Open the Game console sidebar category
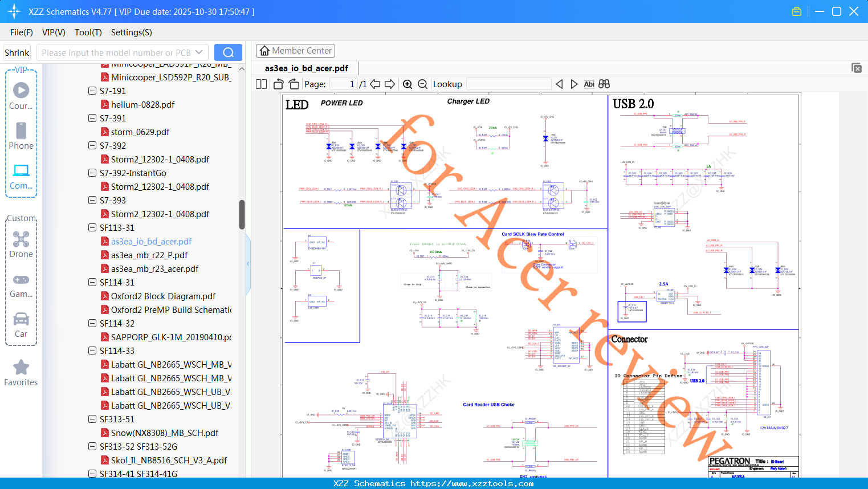 21,286
